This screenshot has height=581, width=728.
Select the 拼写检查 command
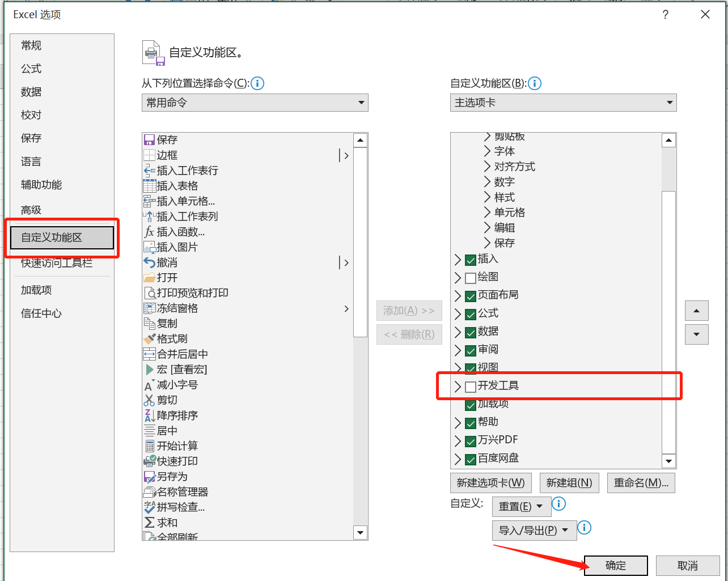[x=179, y=507]
